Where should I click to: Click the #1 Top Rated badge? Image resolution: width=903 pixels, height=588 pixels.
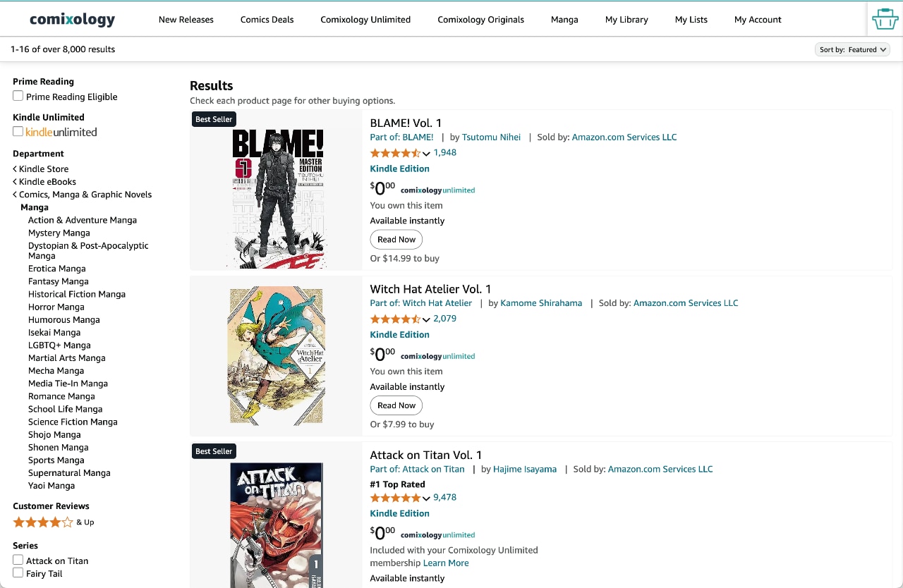[x=397, y=484]
